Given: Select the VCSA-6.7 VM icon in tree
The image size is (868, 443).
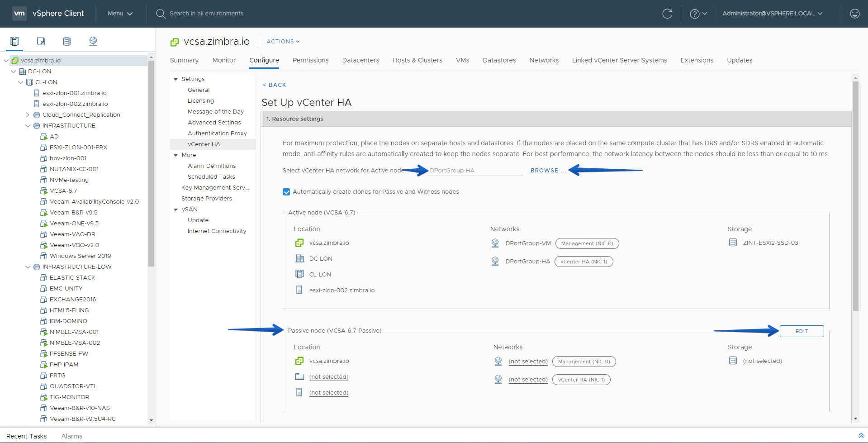Looking at the screenshot, I should 44,191.
